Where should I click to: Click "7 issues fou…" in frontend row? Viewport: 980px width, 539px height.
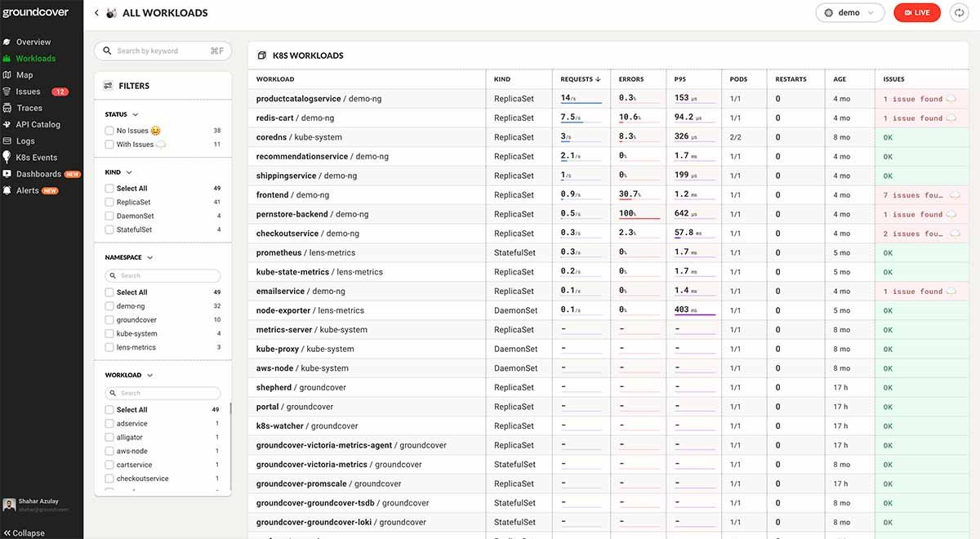(x=913, y=195)
